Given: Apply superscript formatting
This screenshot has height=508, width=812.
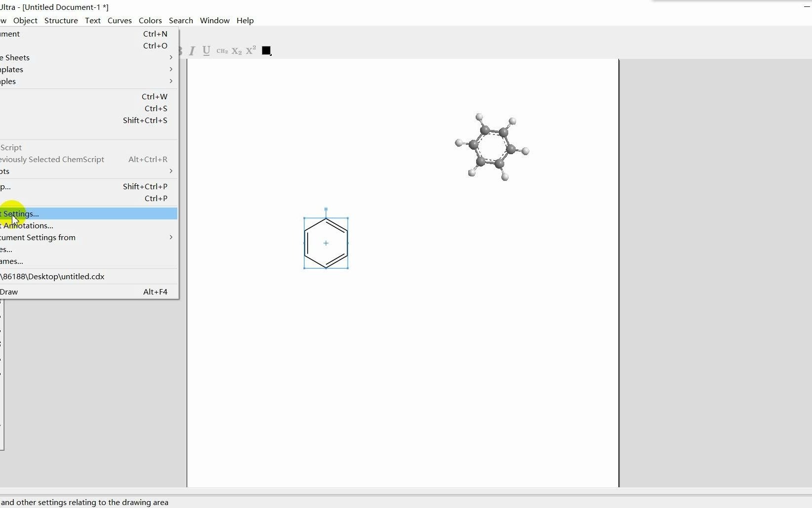Looking at the screenshot, I should pyautogui.click(x=250, y=50).
